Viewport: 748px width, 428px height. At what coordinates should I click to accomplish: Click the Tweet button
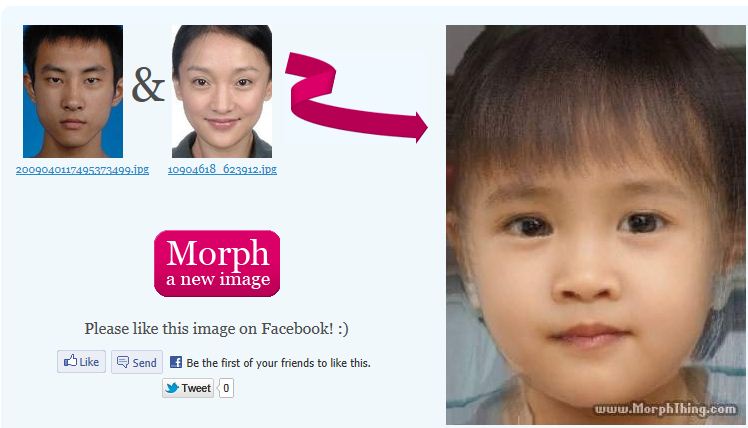click(x=188, y=388)
